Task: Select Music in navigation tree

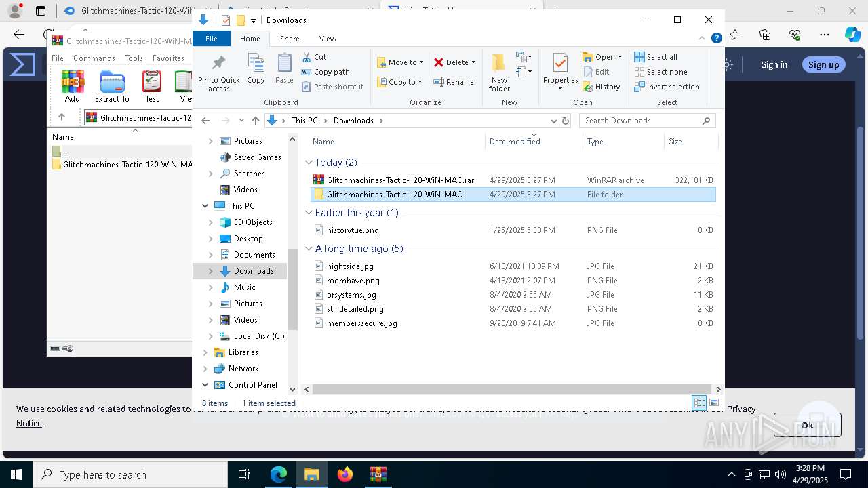Action: click(244, 287)
